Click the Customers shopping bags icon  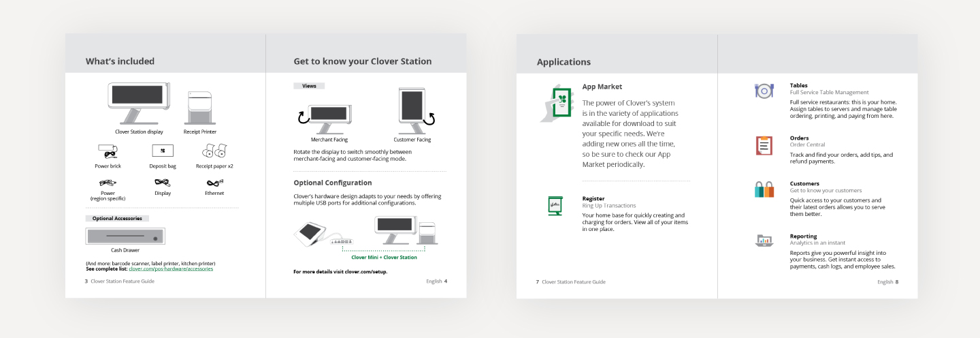tap(764, 189)
